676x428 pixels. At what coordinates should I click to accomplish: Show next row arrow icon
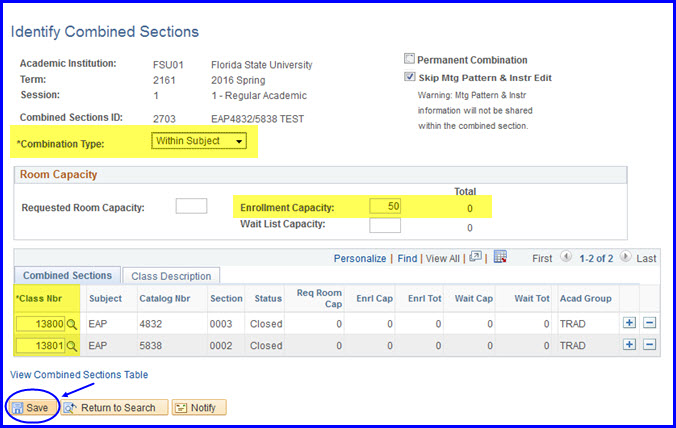(625, 257)
